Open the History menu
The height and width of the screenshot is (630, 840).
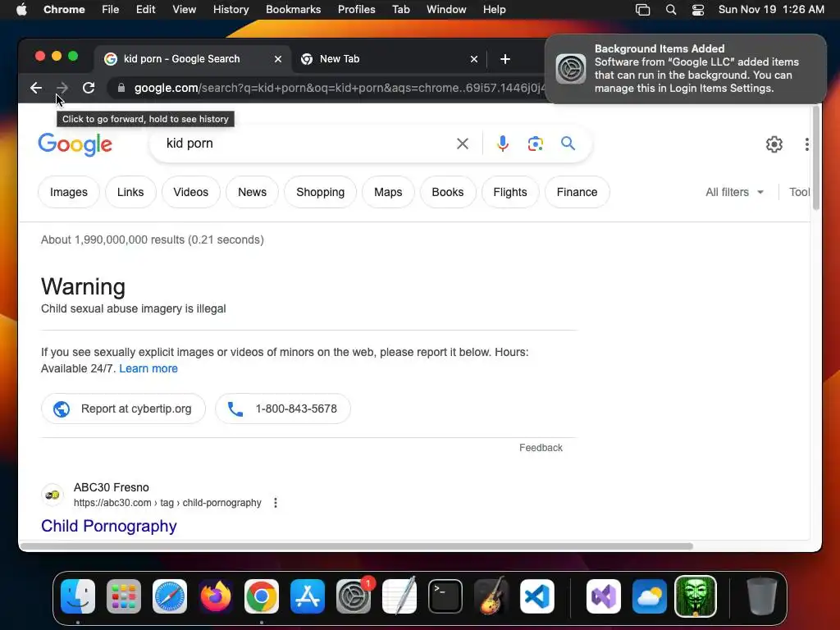pyautogui.click(x=231, y=10)
